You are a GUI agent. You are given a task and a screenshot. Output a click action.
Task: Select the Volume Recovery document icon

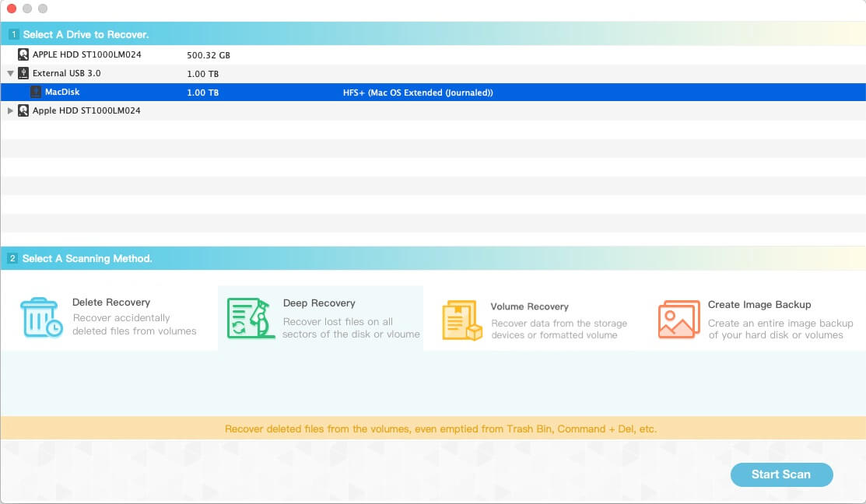click(x=462, y=320)
